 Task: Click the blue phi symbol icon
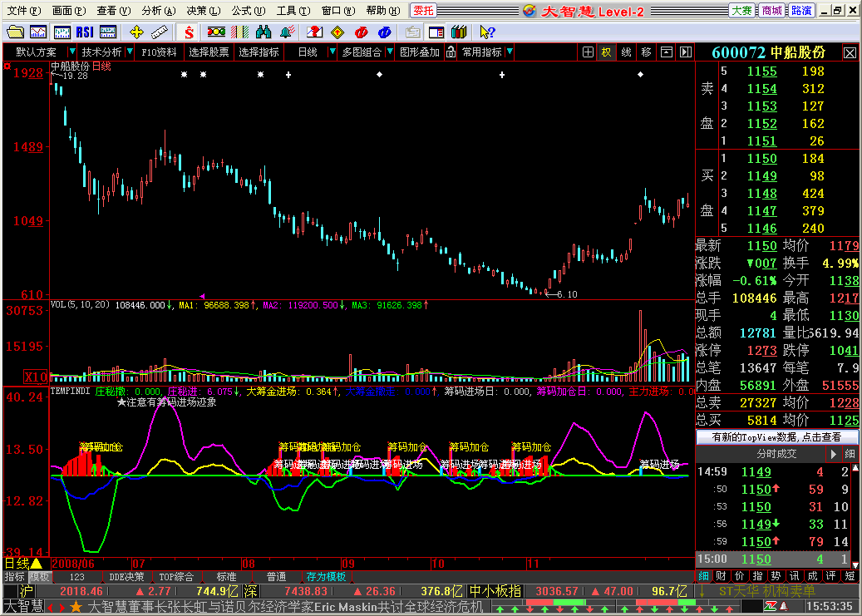pyautogui.click(x=385, y=32)
